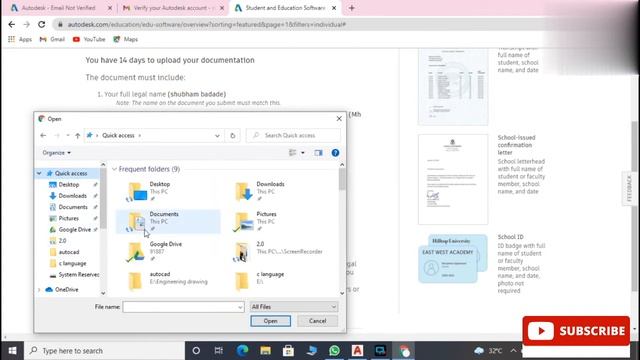Open File Explorer from taskbar
This screenshot has width=640, height=360.
point(265,351)
